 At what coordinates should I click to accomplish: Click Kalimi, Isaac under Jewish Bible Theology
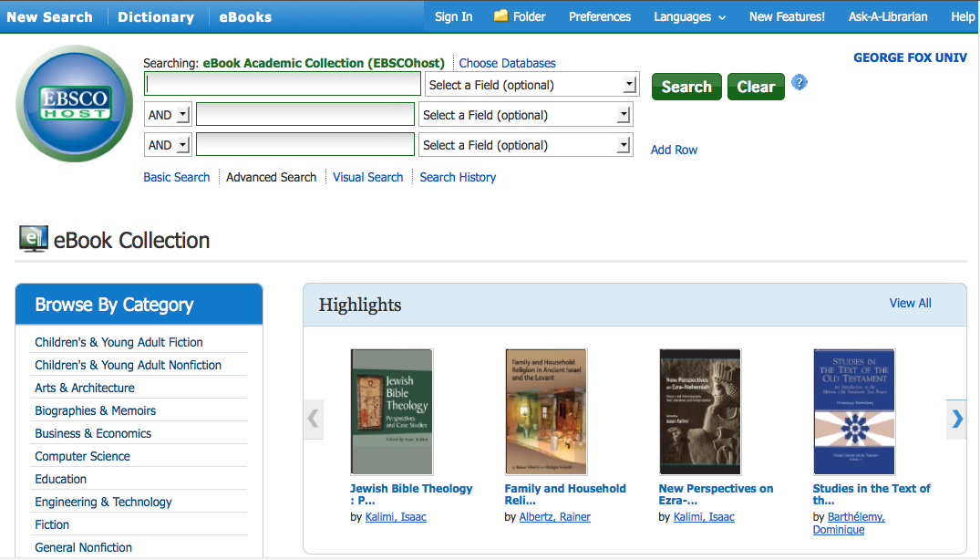(396, 517)
